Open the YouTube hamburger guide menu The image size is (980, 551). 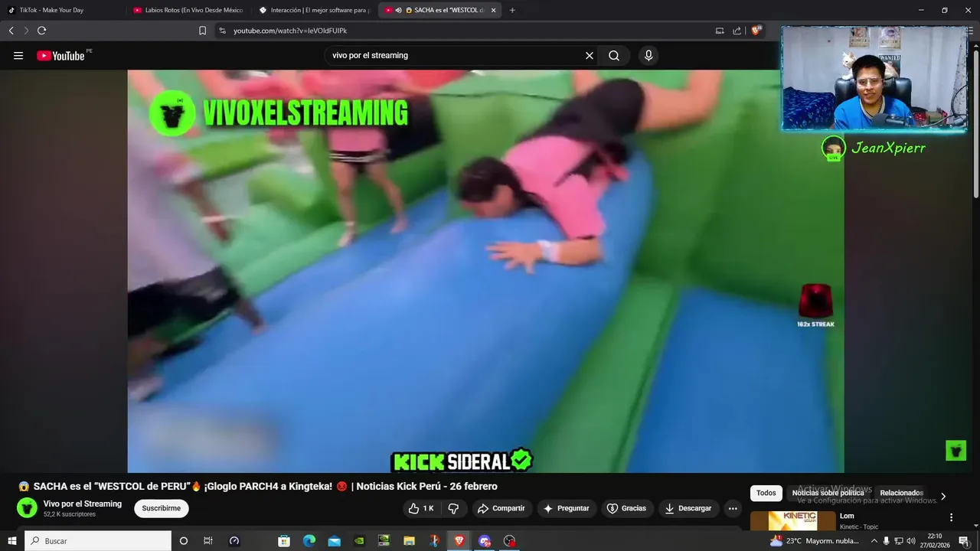click(x=18, y=56)
